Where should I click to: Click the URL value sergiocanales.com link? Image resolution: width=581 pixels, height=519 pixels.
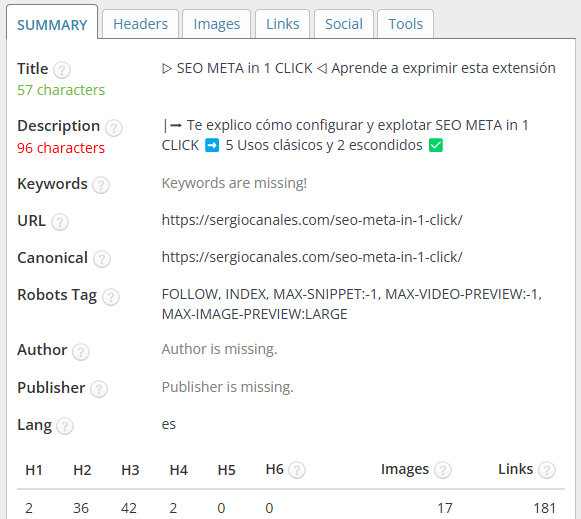click(x=312, y=220)
